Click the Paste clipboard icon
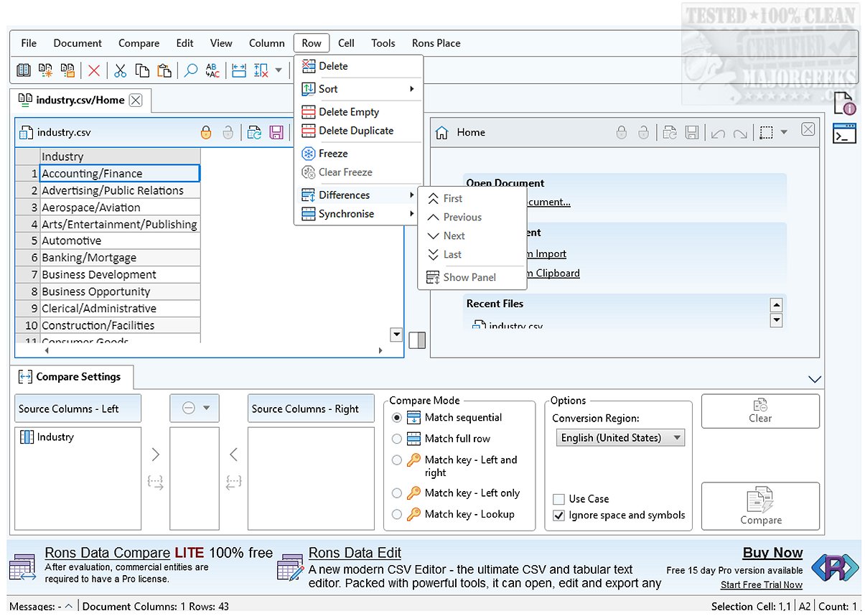The height and width of the screenshot is (616, 865). pos(164,70)
